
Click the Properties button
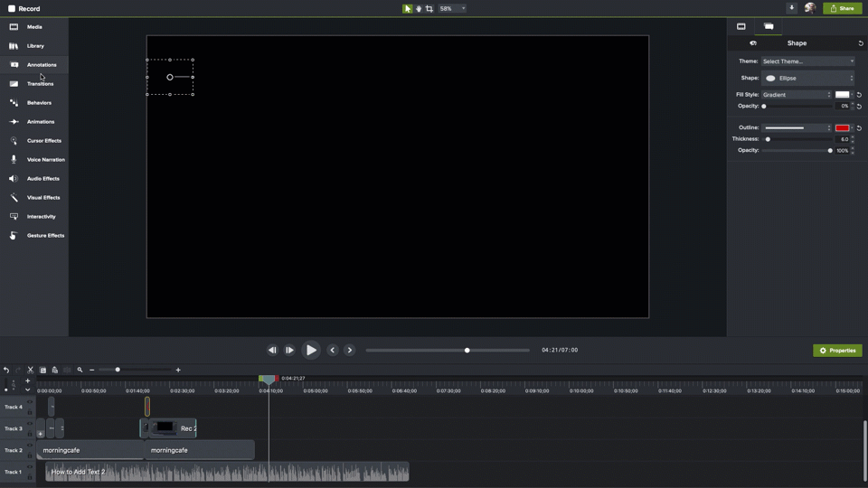[837, 351]
